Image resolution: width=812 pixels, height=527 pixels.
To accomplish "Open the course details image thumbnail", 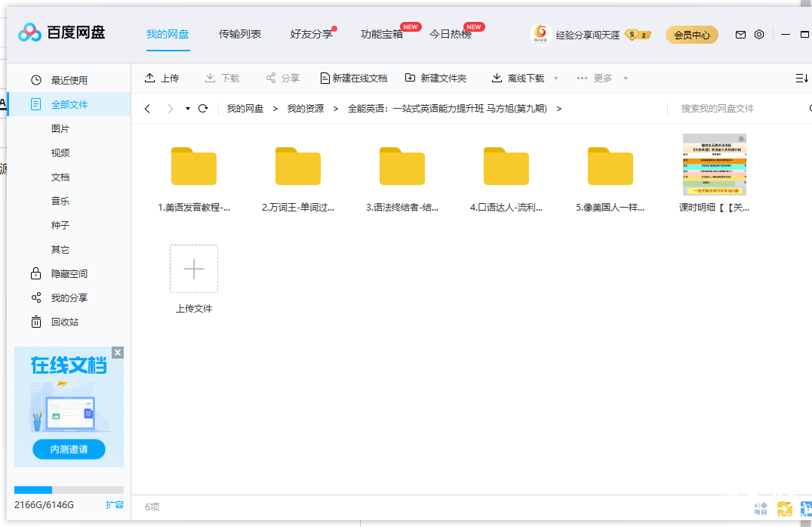I will tap(714, 165).
